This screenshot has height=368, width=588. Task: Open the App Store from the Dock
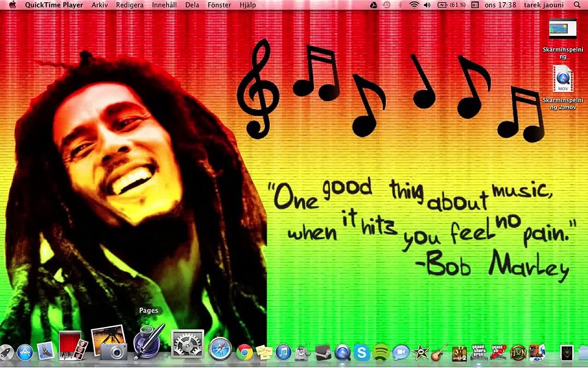click(x=25, y=352)
